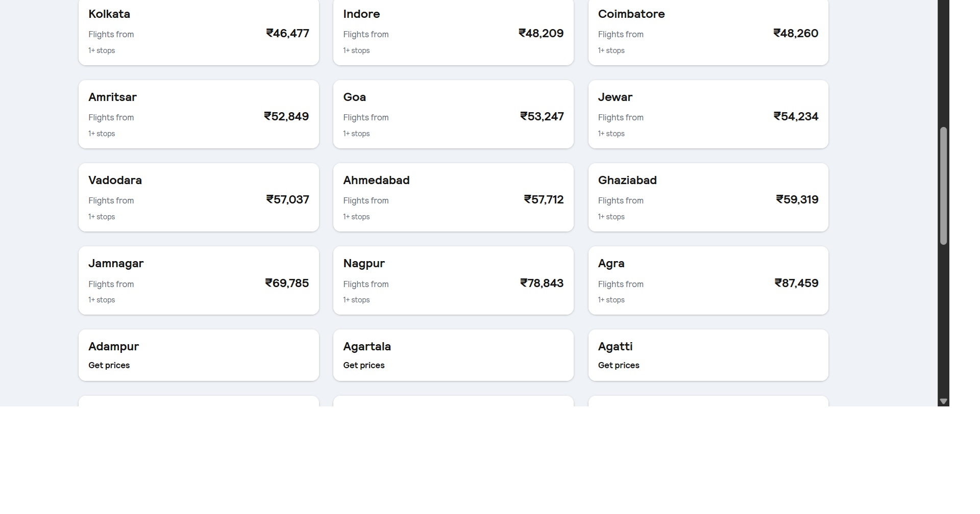Select Jewar destination card
980x514 pixels.
tap(708, 114)
